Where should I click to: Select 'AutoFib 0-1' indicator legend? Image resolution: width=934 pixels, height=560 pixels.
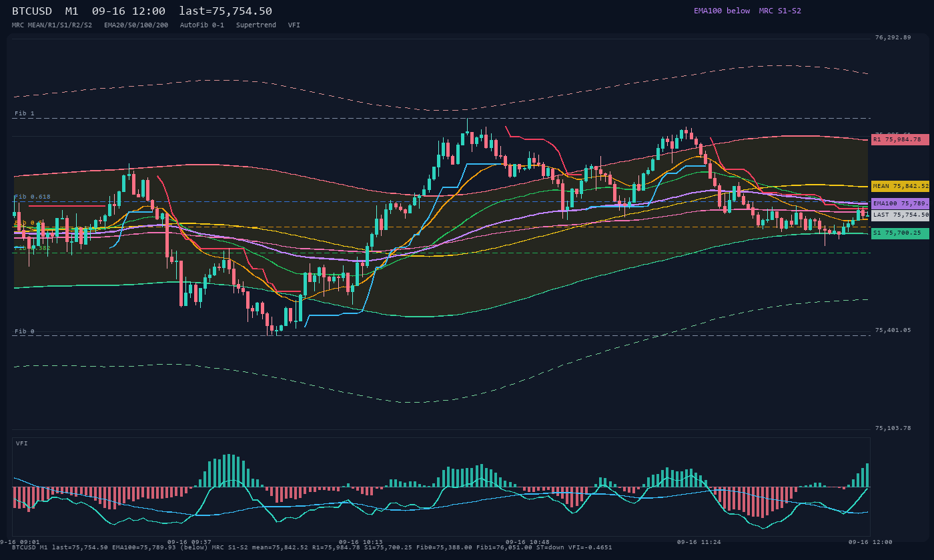pyautogui.click(x=202, y=25)
